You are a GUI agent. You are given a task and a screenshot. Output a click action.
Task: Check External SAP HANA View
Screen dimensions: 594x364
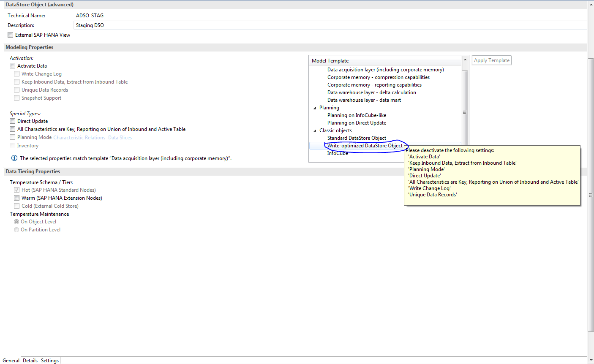(x=10, y=35)
